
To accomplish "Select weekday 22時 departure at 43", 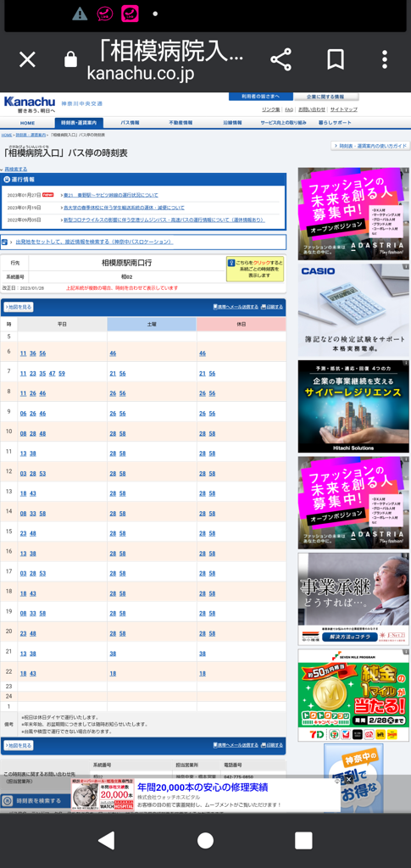I will coord(33,673).
